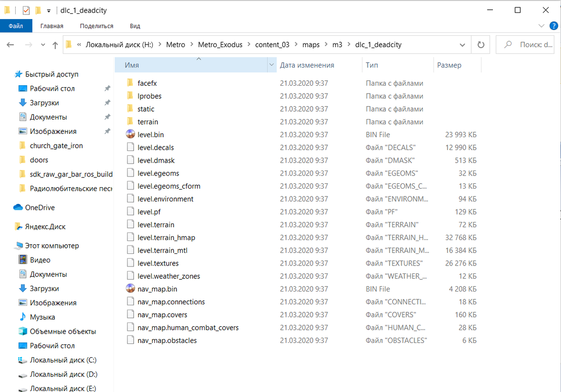Show hidden breadcrumb parent folders
Image resolution: width=561 pixels, height=392 pixels.
(79, 45)
